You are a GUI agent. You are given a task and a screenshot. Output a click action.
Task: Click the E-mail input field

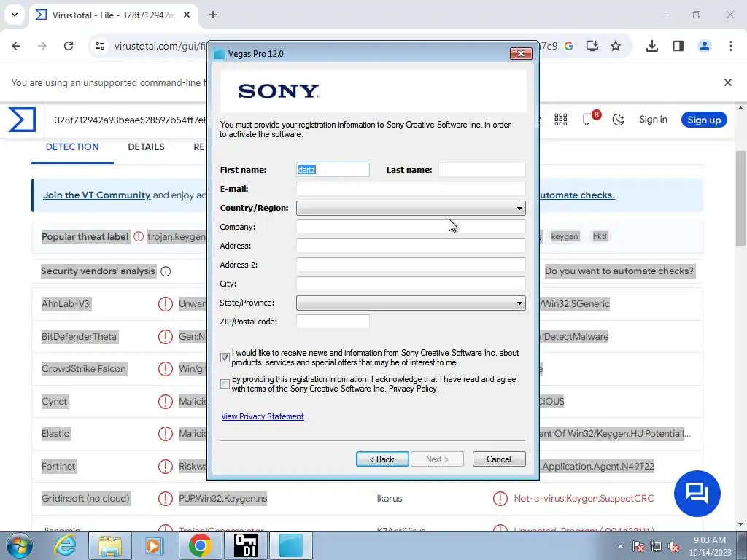point(411,189)
